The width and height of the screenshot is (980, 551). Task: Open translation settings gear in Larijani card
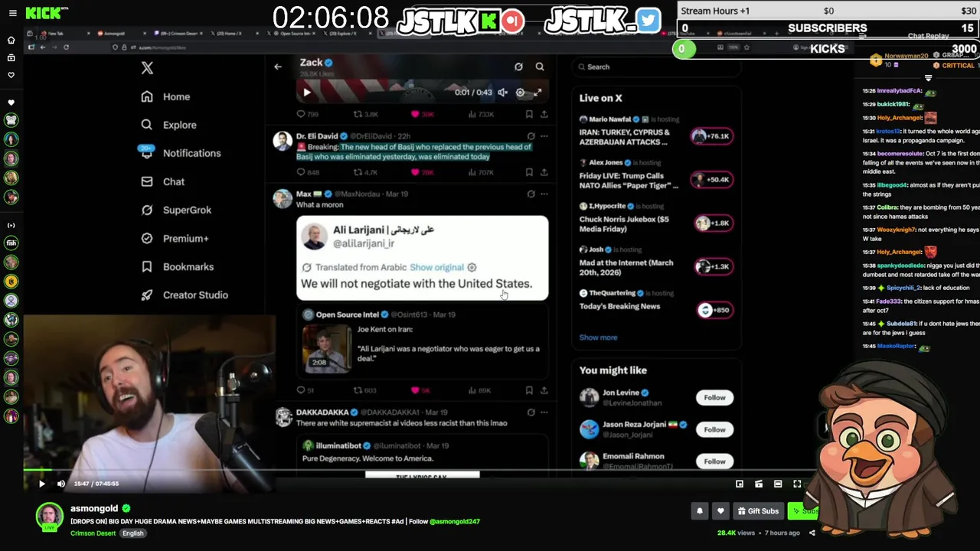pos(472,267)
